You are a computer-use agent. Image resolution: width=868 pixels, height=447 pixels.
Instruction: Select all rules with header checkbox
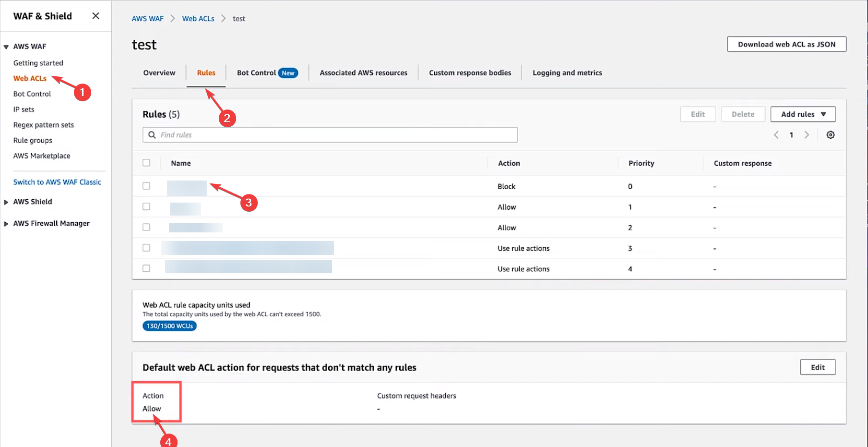click(x=146, y=163)
